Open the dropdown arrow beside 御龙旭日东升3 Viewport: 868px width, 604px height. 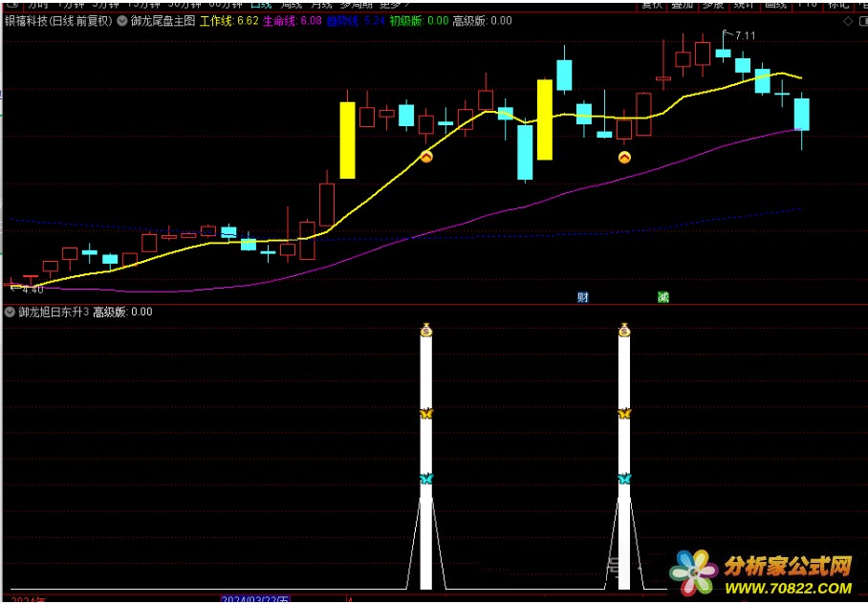10,313
